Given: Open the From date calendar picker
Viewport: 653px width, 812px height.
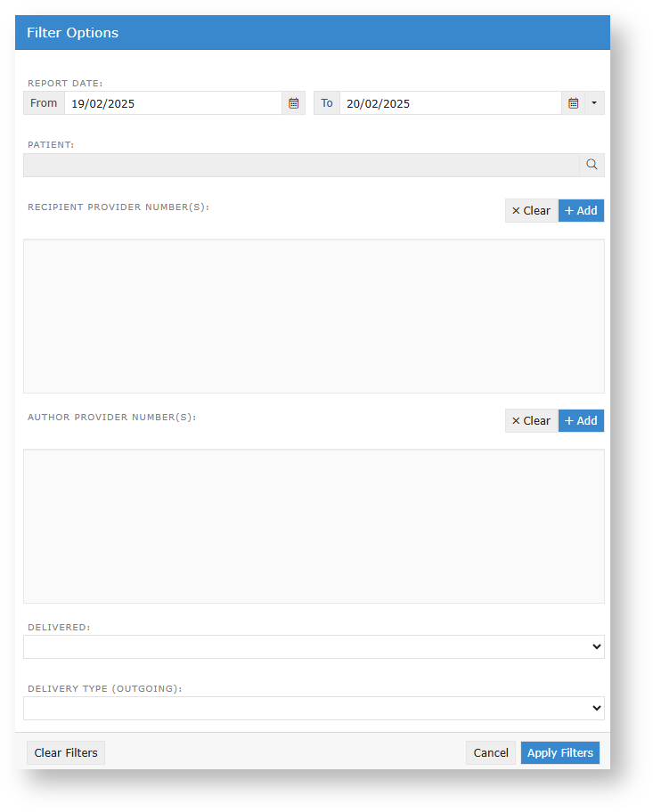Looking at the screenshot, I should (293, 103).
